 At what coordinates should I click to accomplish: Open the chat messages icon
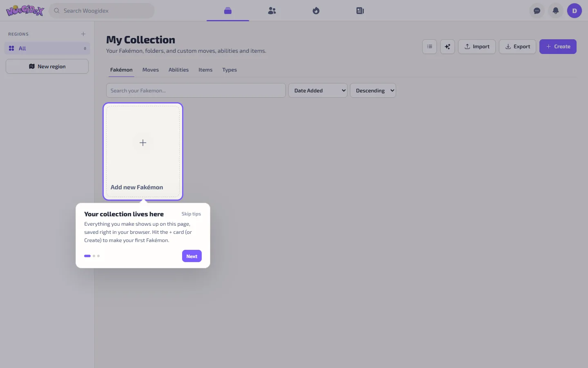pos(537,11)
